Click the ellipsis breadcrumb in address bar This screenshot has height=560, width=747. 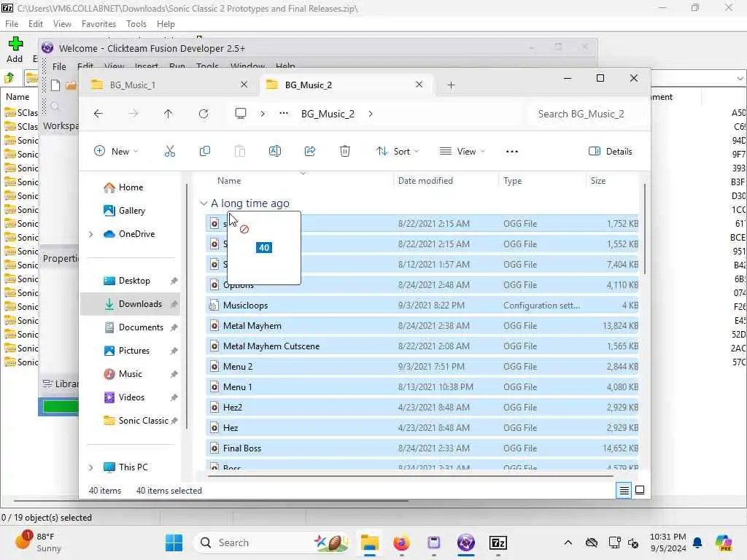pos(284,113)
